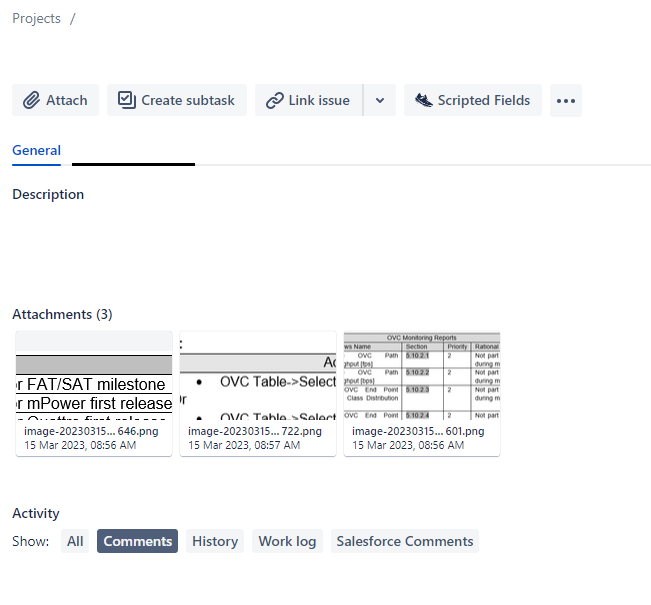Open the OVC Monitoring Reports attachment thumbnail
Viewport: 651px width, 605px height.
[x=421, y=375]
